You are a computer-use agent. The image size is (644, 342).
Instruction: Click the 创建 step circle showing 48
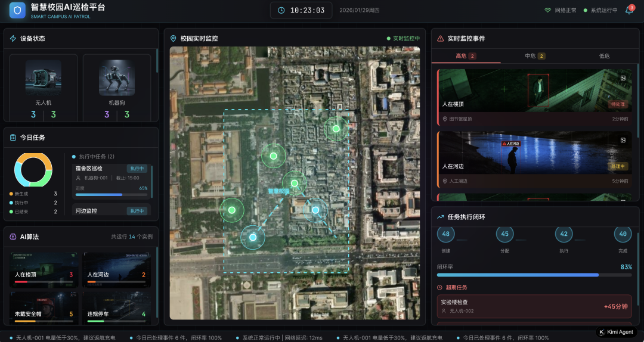(x=445, y=234)
